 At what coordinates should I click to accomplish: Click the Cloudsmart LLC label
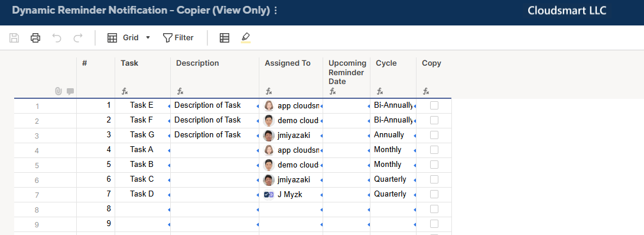coord(567,11)
